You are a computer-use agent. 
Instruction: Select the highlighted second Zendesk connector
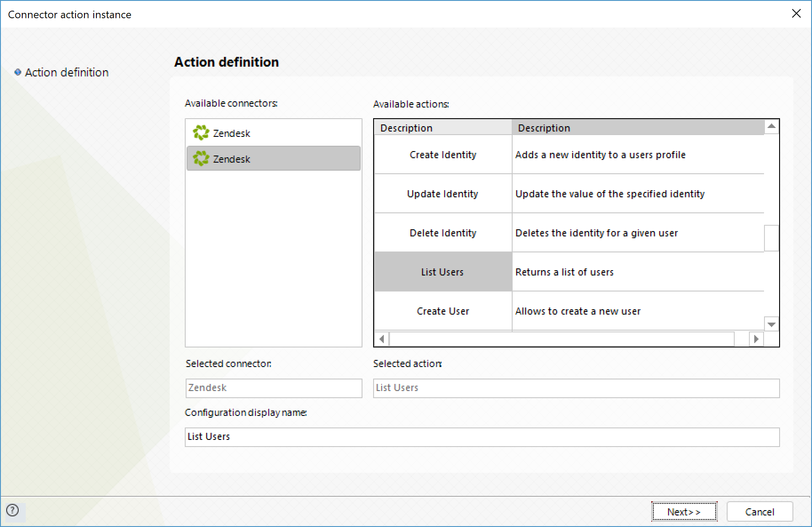274,158
